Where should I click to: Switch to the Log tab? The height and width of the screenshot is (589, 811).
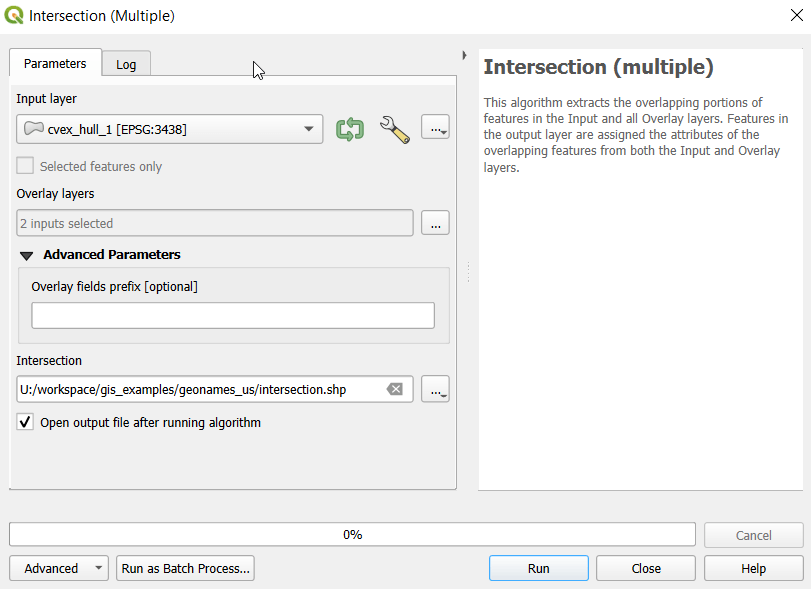tap(126, 64)
